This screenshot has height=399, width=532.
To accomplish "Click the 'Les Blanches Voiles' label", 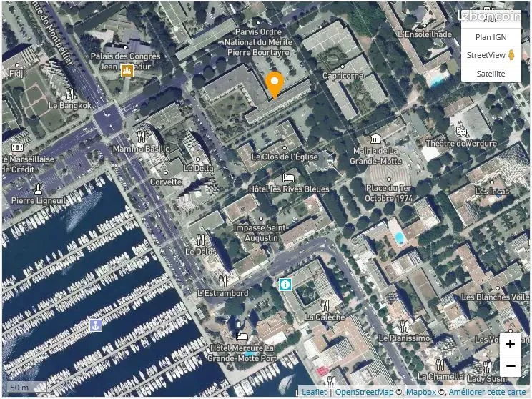I will [x=496, y=297].
